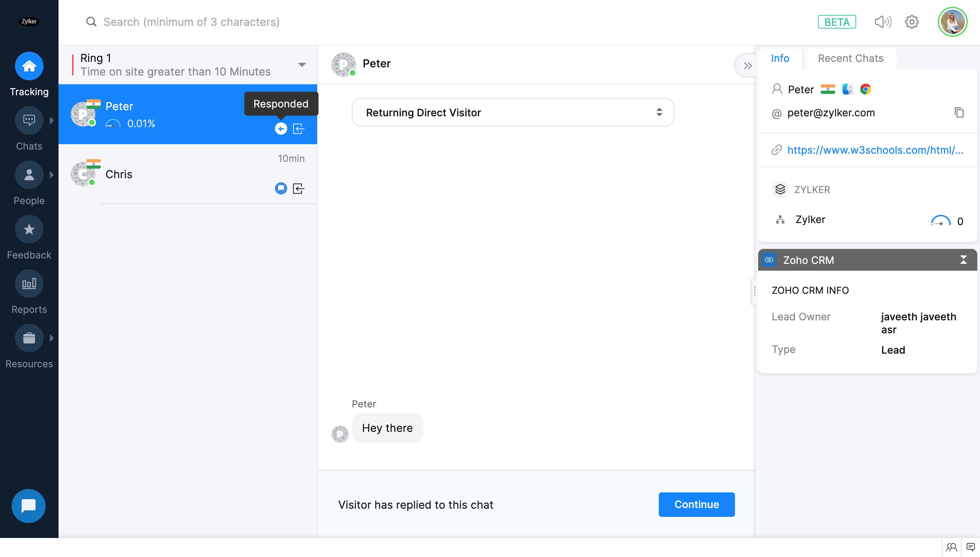Click the search input field
The image size is (980, 557).
point(191,22)
